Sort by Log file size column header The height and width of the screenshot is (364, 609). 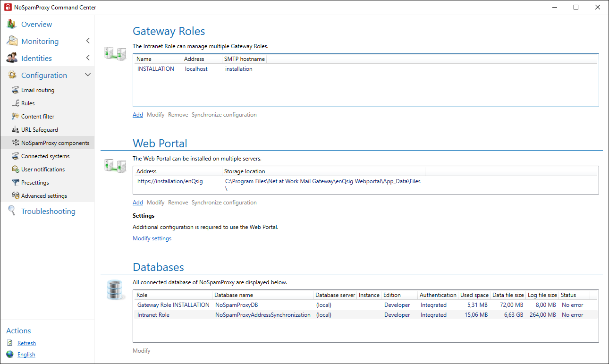click(542, 295)
